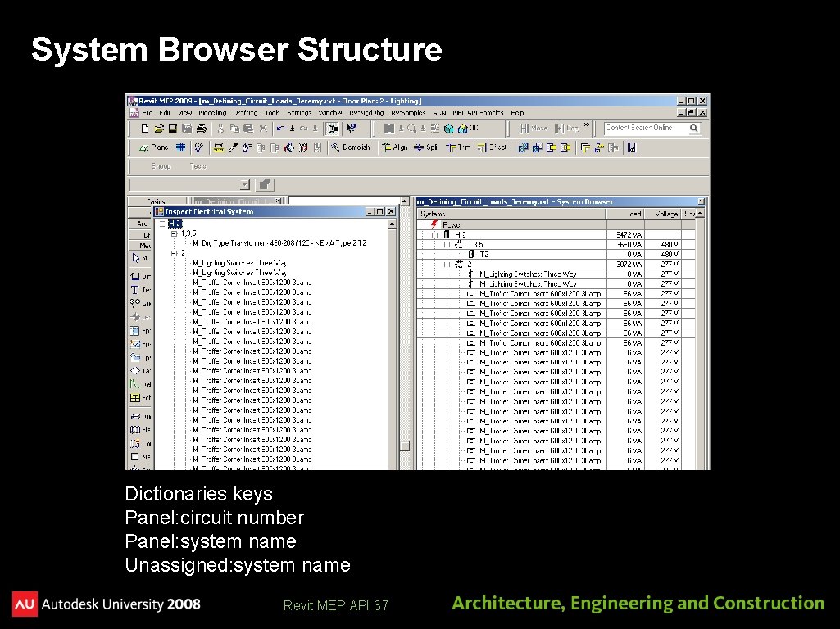840x629 pixels.
Task: Expand the toolbar overflow chevron
Action: [x=587, y=126]
